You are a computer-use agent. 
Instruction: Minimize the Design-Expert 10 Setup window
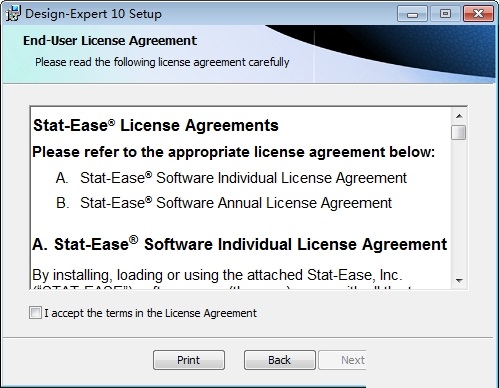(x=412, y=14)
